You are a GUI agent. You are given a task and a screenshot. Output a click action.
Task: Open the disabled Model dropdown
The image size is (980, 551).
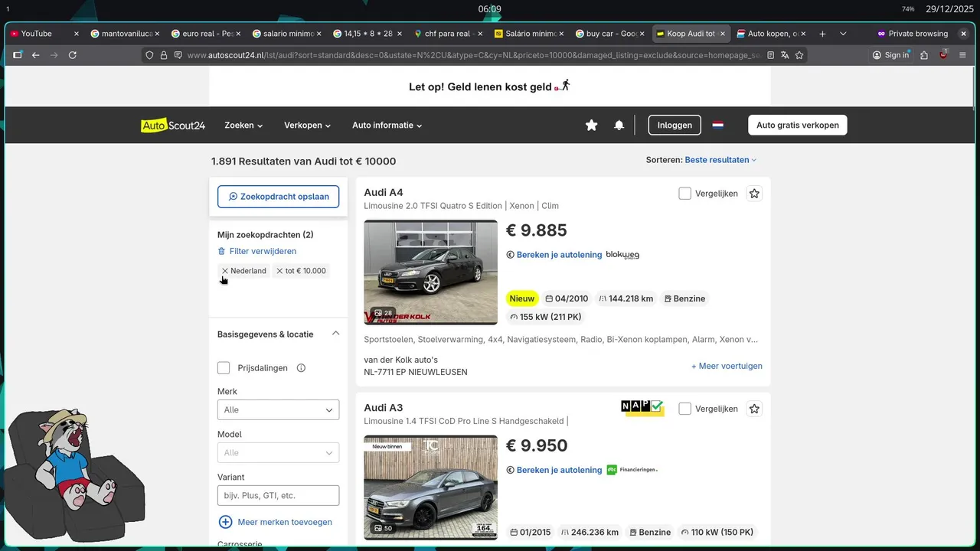pyautogui.click(x=278, y=453)
